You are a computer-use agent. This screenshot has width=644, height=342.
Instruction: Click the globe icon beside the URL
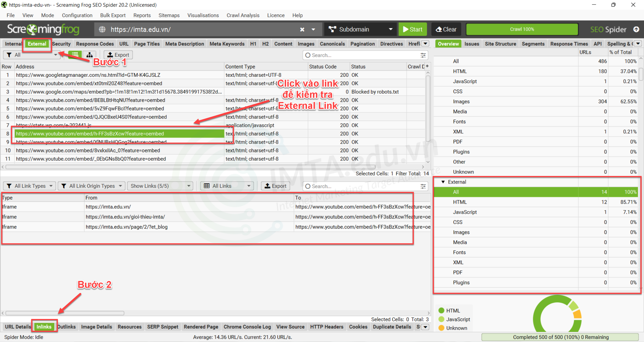102,29
